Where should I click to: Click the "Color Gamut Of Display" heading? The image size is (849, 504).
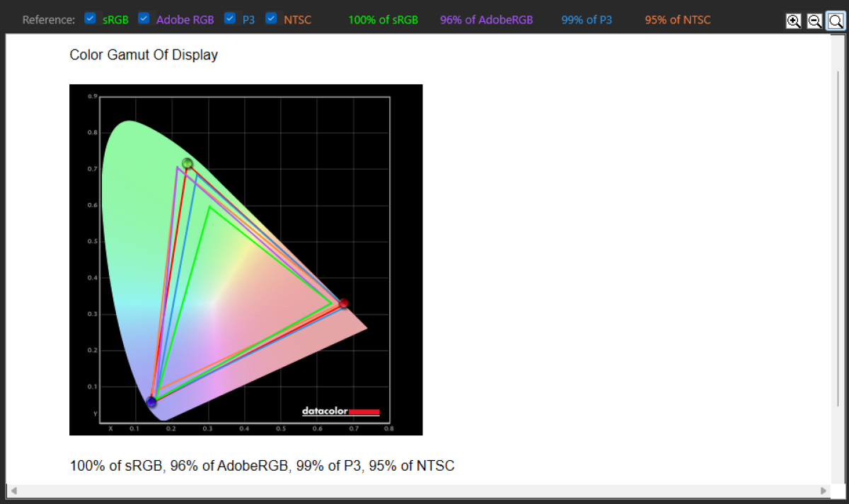click(144, 54)
